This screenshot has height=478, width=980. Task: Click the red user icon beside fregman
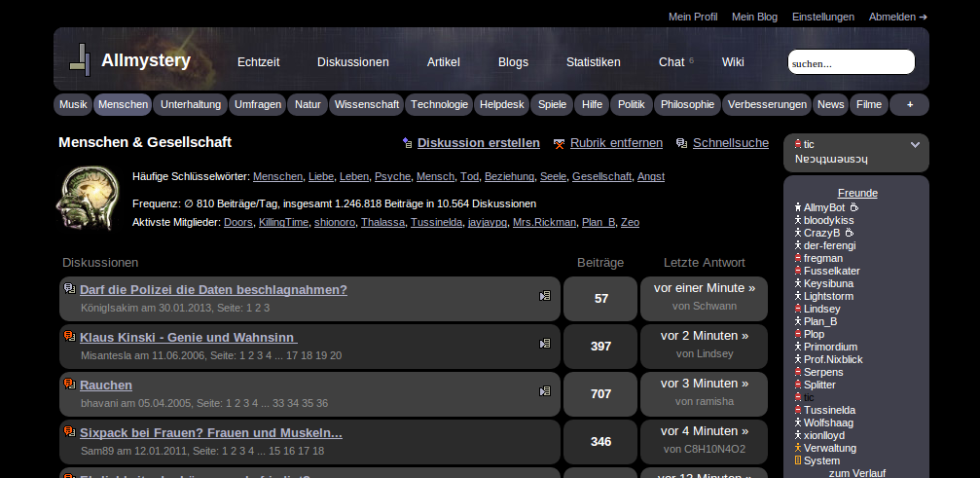tap(798, 258)
